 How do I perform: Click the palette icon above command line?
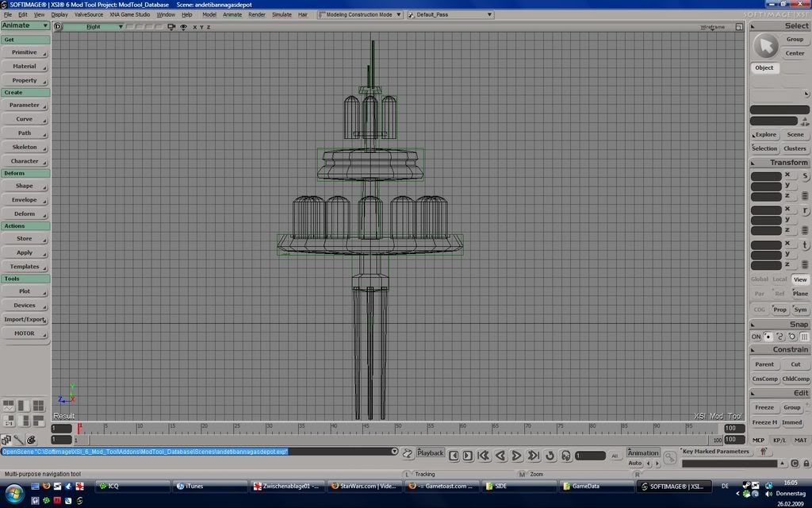pyautogui.click(x=31, y=440)
